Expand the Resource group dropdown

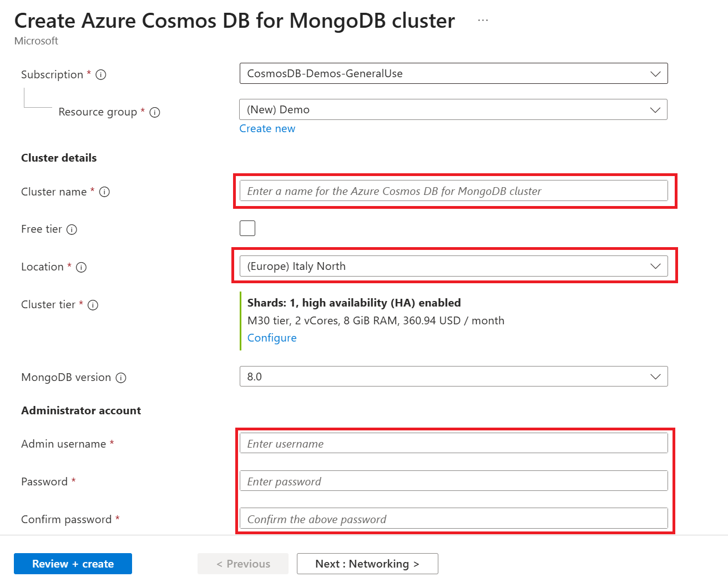coord(453,109)
